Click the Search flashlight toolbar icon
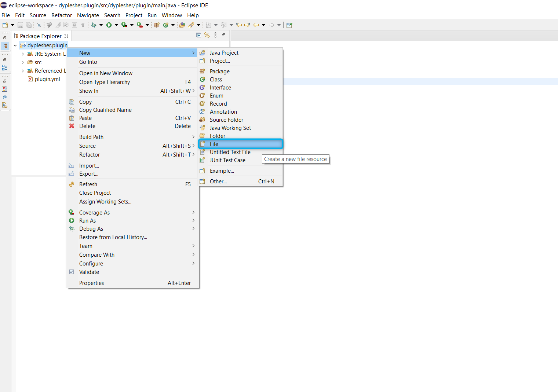Screen dimensions: 558x392 click(191, 25)
